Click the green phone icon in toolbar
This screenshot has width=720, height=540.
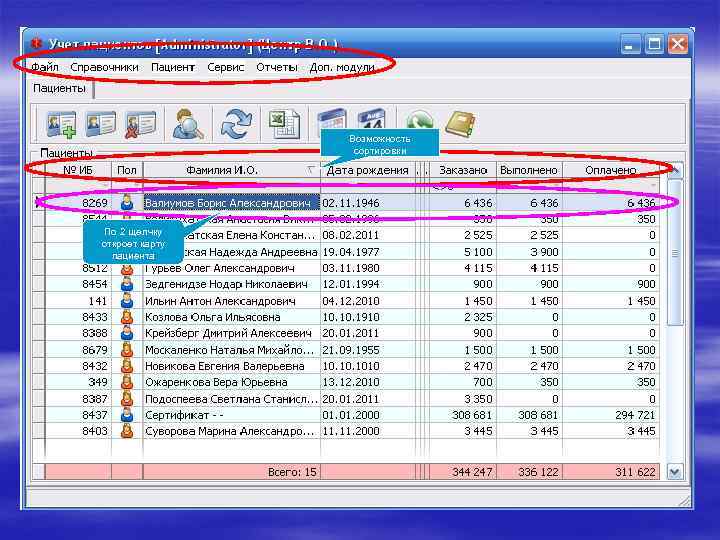click(420, 119)
